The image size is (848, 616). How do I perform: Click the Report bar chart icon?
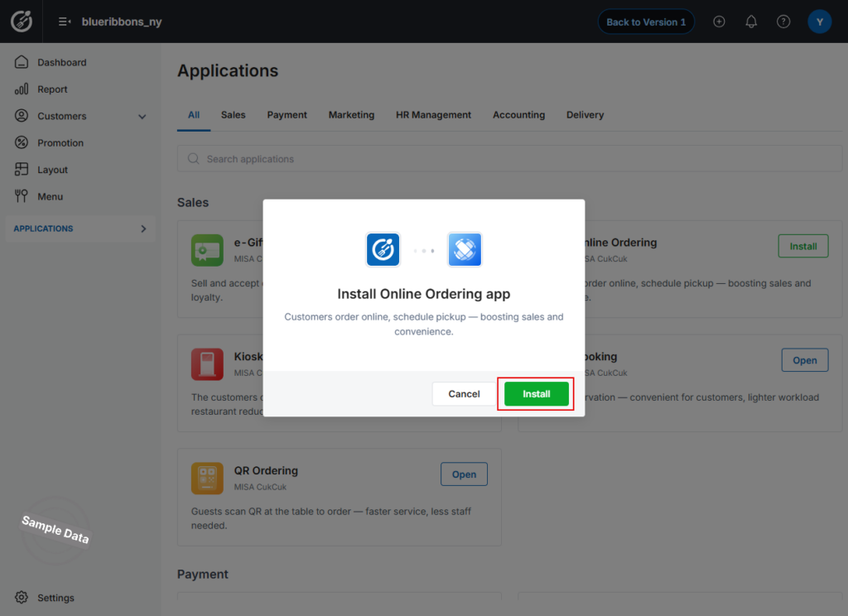point(21,89)
